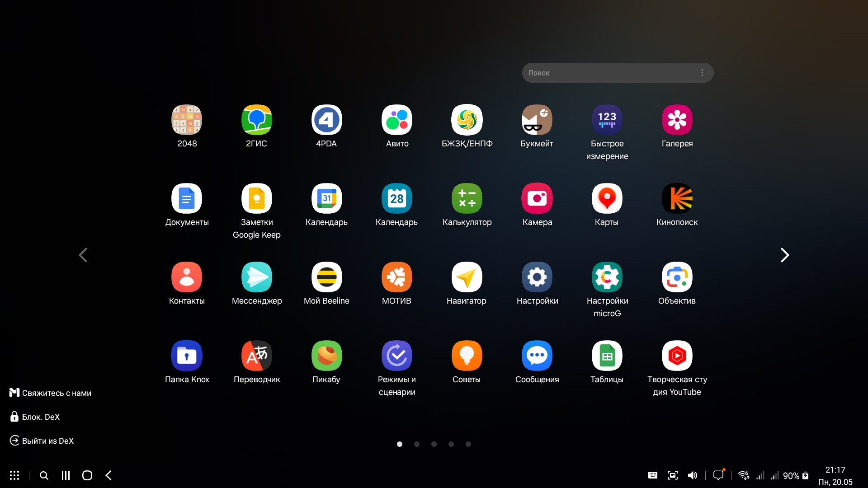Image resolution: width=868 pixels, height=488 pixels.
Task: Open Google Календарь with 31 icon
Action: click(x=326, y=198)
